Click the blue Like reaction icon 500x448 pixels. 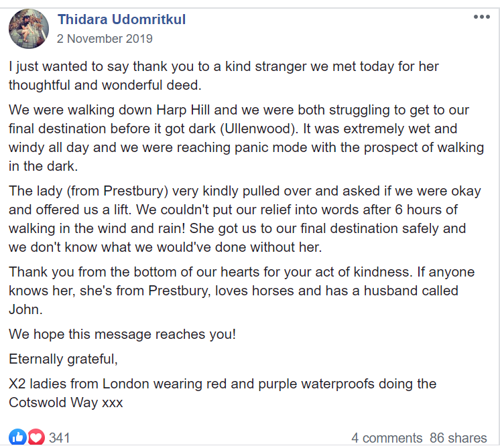(18, 437)
